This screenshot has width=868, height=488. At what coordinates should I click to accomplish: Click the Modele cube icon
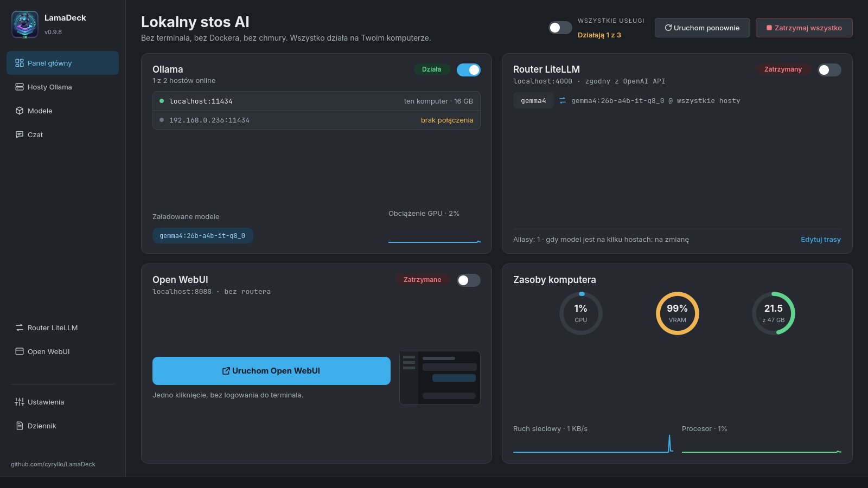20,111
